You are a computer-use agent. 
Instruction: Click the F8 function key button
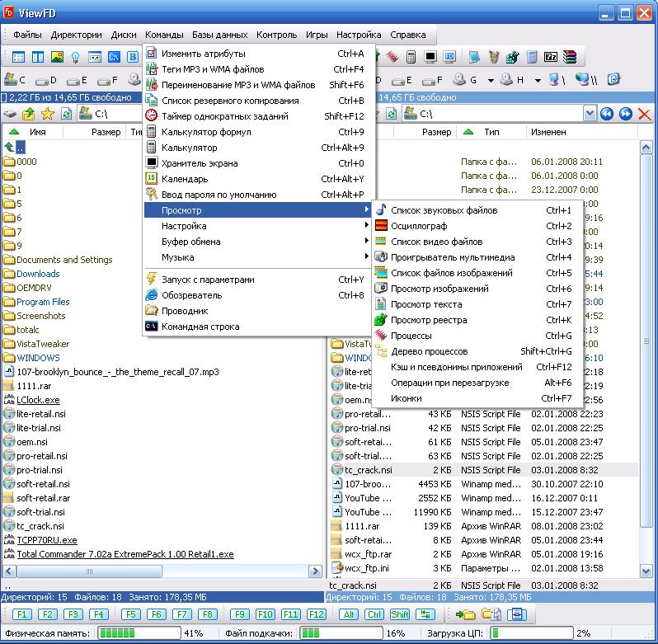207,614
